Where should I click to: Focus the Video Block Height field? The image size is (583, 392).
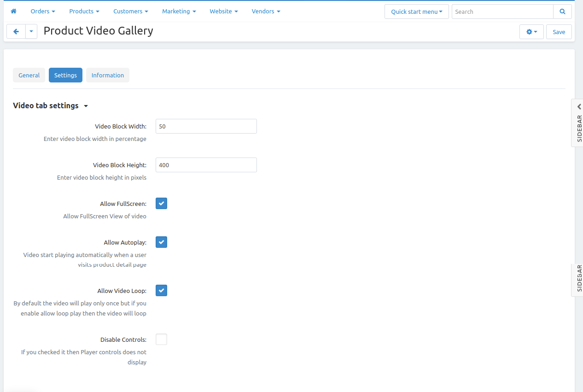pyautogui.click(x=206, y=165)
